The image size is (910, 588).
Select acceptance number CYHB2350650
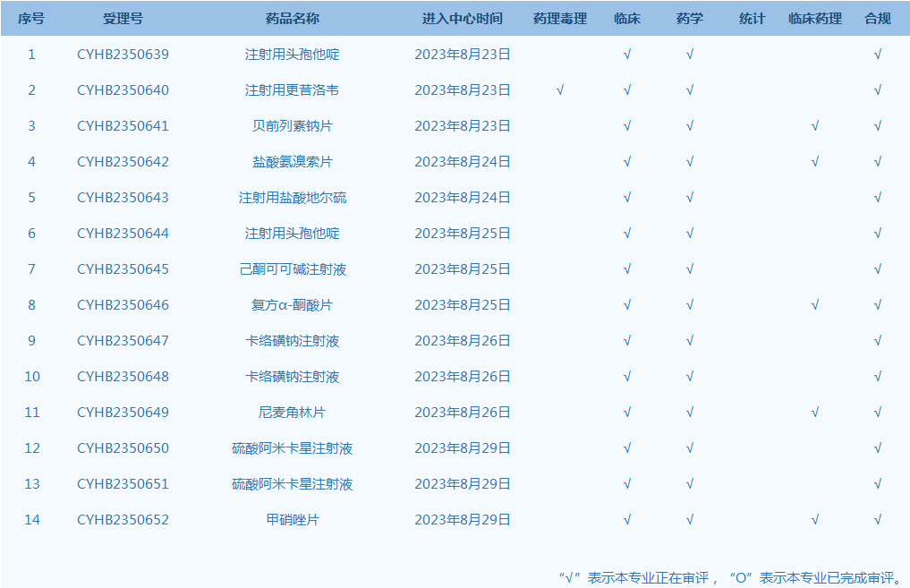[123, 448]
